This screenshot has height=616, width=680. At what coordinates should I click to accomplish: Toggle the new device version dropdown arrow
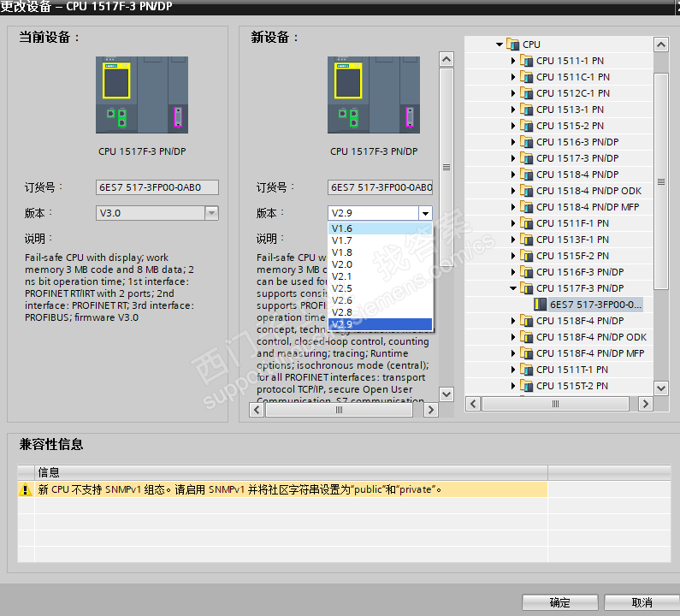coord(425,213)
